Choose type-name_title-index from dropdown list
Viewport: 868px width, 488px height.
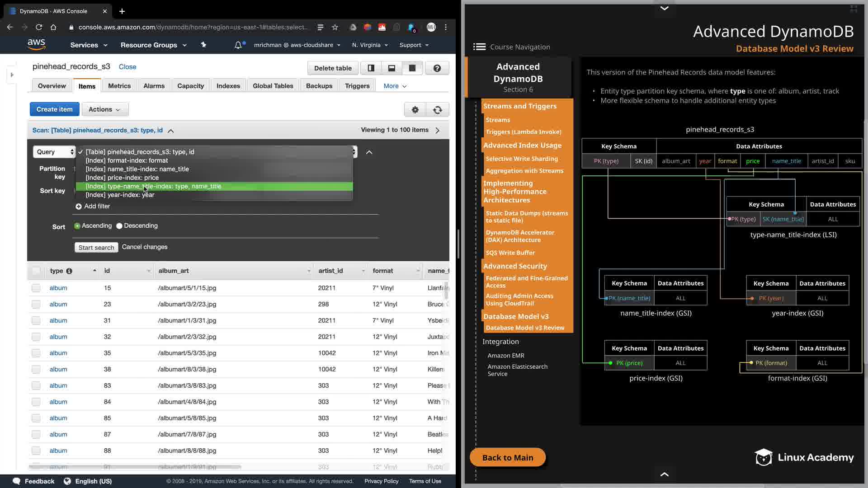tap(214, 187)
